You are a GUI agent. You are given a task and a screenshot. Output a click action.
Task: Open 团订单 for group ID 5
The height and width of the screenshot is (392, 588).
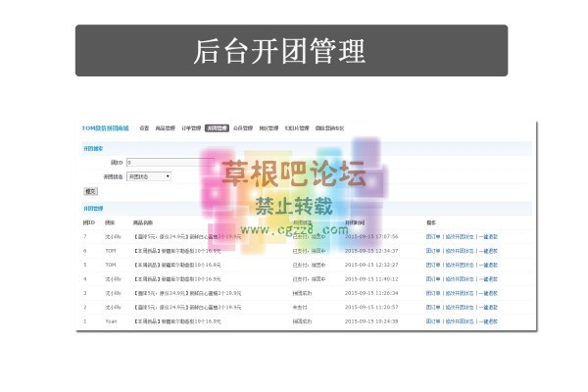coord(433,265)
